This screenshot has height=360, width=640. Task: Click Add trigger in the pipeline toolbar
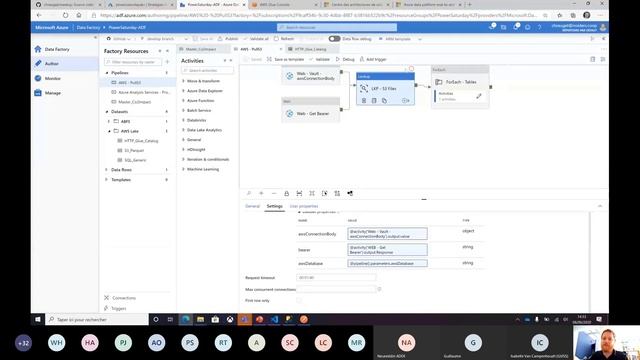point(373,59)
